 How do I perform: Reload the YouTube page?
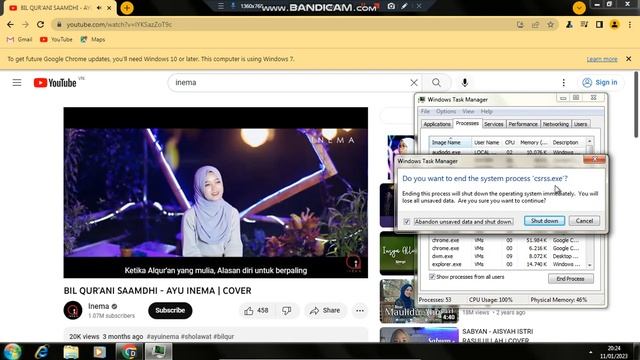pyautogui.click(x=40, y=24)
